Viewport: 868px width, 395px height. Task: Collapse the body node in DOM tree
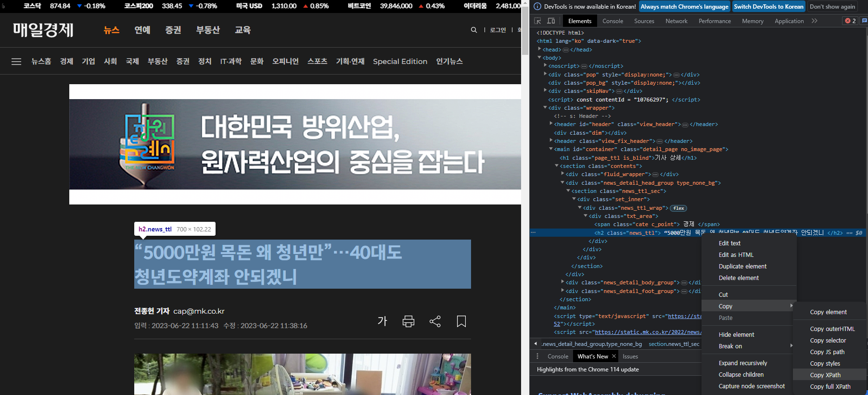(539, 58)
